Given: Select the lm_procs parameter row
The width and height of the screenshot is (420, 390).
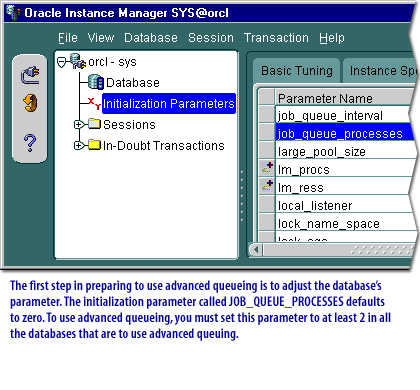Looking at the screenshot, I should click(345, 169).
